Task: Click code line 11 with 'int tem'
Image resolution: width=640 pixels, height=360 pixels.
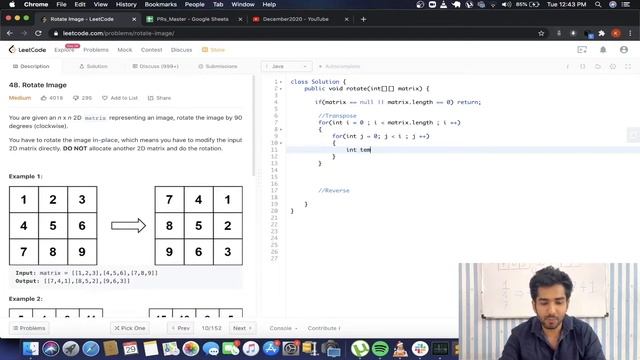Action: [x=463, y=150]
